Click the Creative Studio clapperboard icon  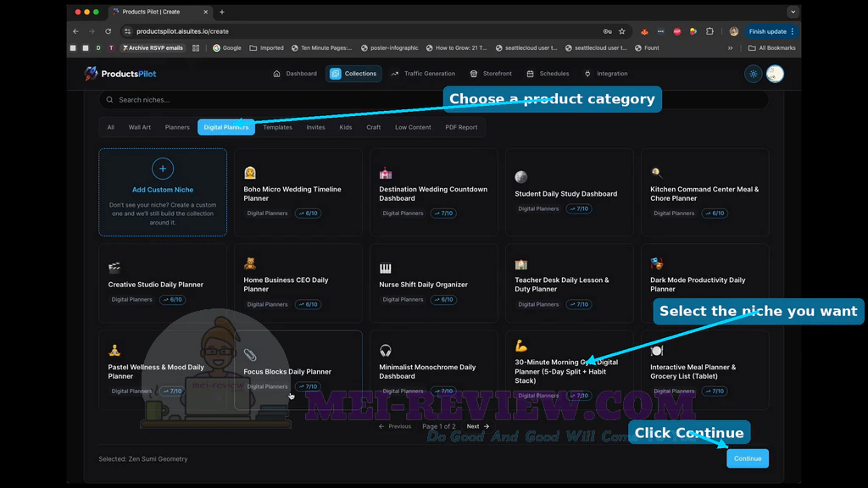[114, 268]
